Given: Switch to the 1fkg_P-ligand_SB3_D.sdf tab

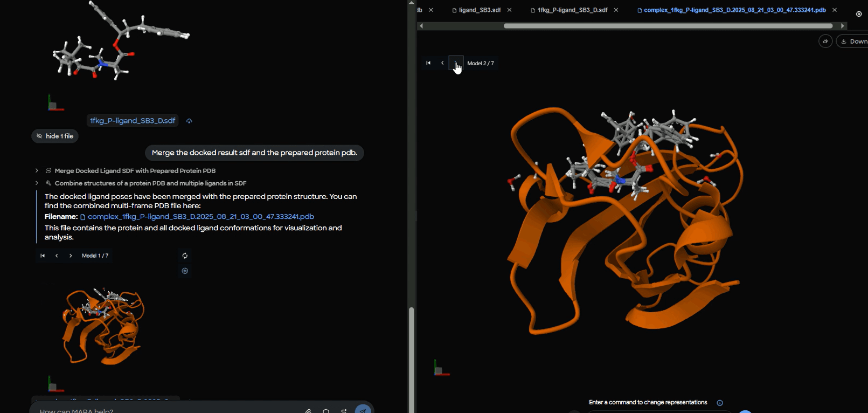Looking at the screenshot, I should 569,10.
